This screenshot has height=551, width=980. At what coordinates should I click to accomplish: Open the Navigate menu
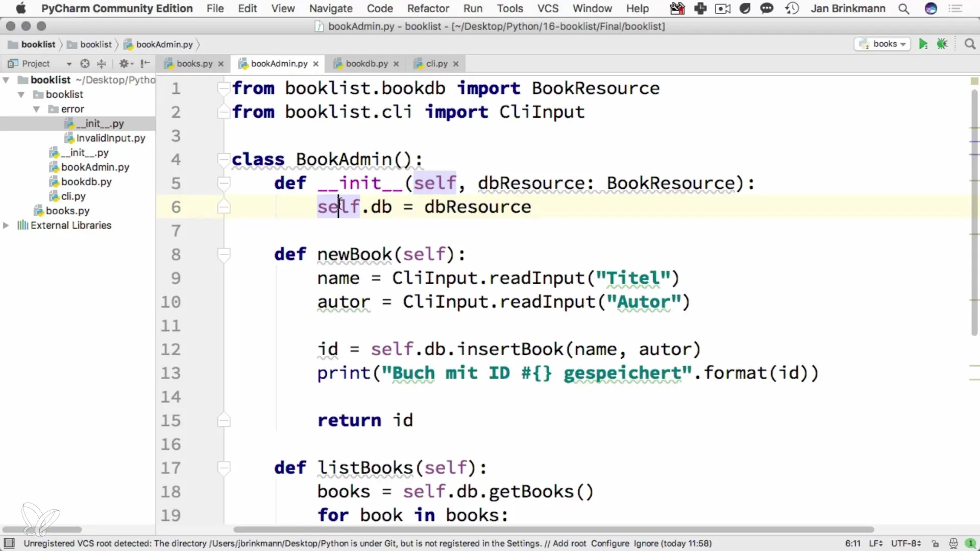(331, 9)
